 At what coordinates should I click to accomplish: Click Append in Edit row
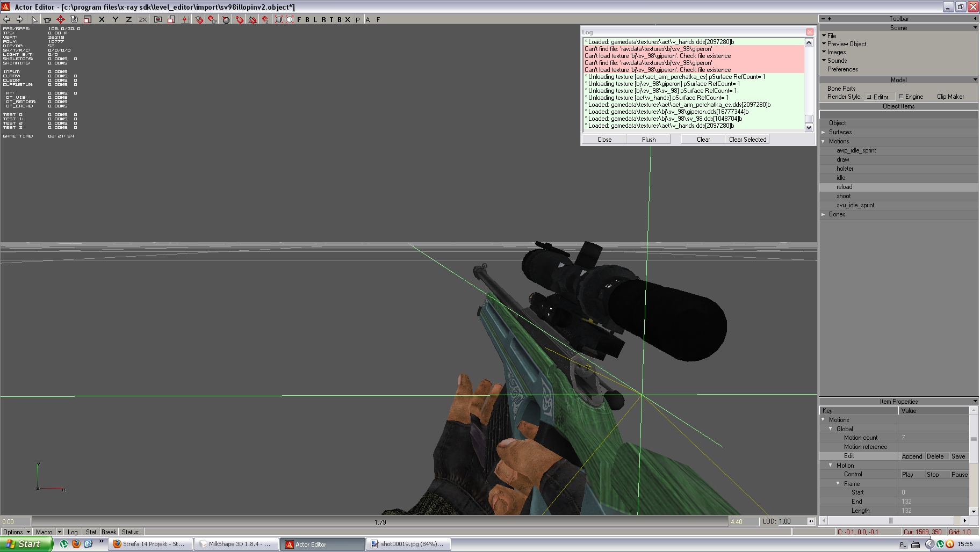[912, 456]
